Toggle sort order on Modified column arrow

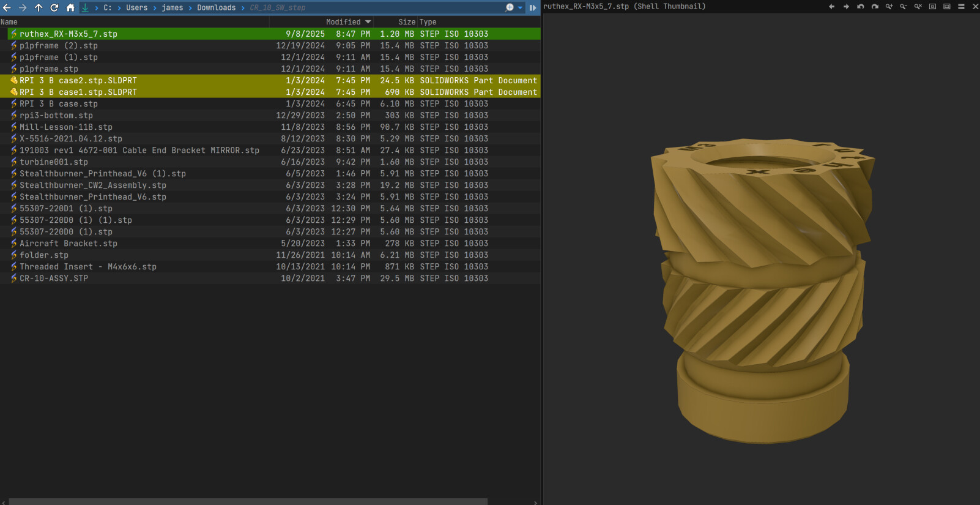[368, 22]
